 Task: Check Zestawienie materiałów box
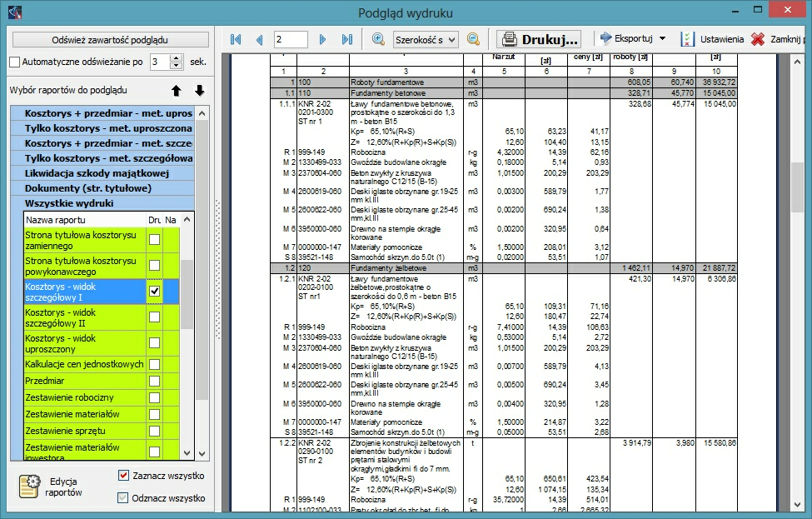tap(154, 414)
